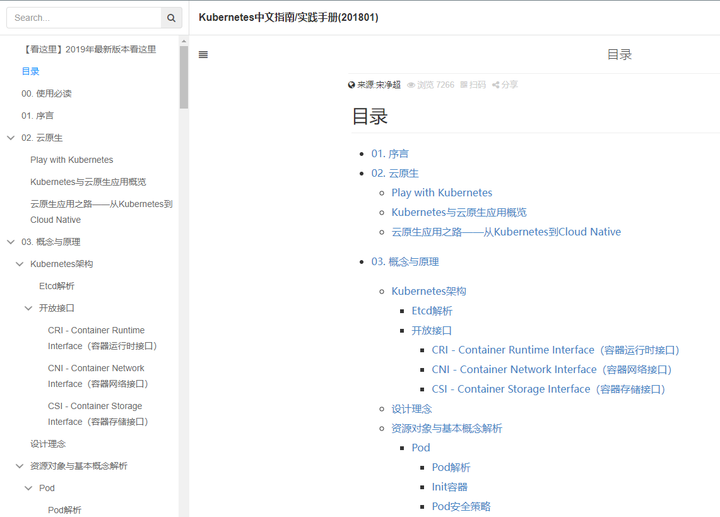Collapse the Kubernetes架构 sidebar node
Viewport: 720px width, 517px height.
20,264
